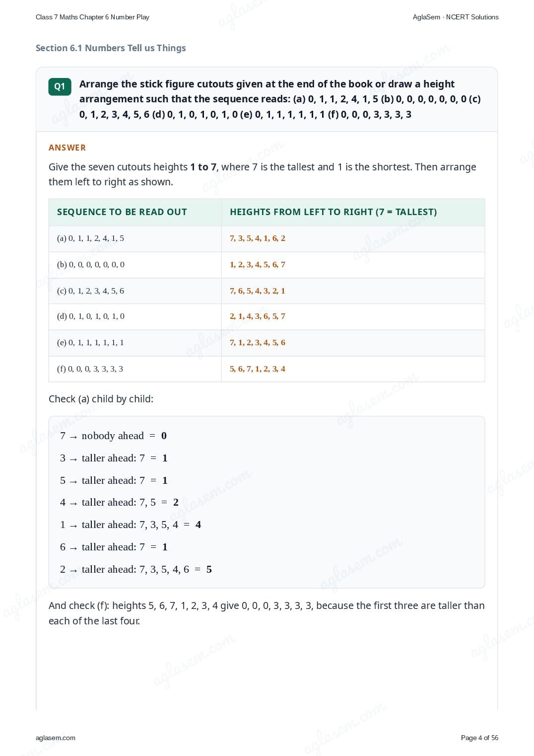Click the green Q1 question badge
Screen dimensions: 534x756
[x=60, y=86]
